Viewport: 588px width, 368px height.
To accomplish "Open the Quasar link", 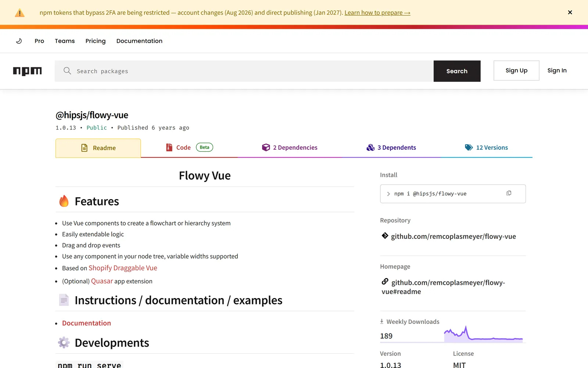I will (x=102, y=281).
